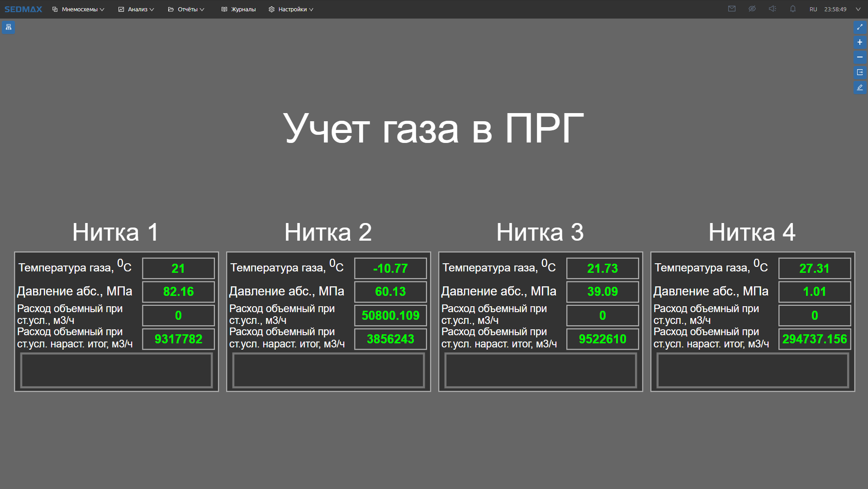The width and height of the screenshot is (868, 489).
Task: Click the SEDMAX logo
Action: click(23, 9)
